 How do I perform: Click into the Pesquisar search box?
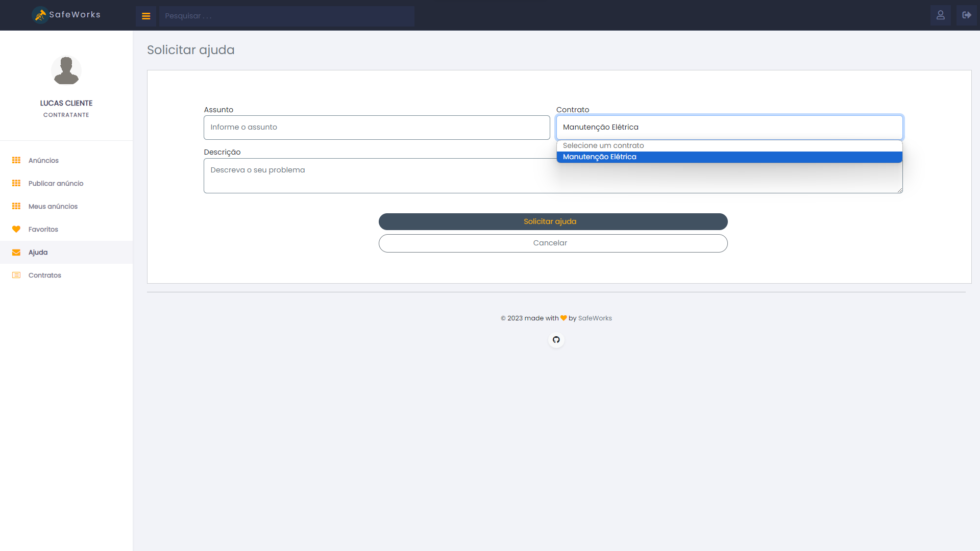click(x=286, y=16)
